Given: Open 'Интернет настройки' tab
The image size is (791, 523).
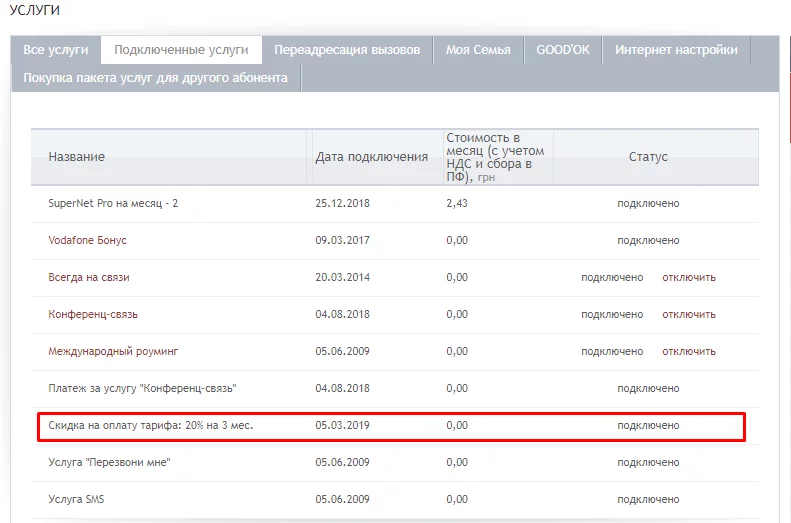Looking at the screenshot, I should [x=676, y=50].
